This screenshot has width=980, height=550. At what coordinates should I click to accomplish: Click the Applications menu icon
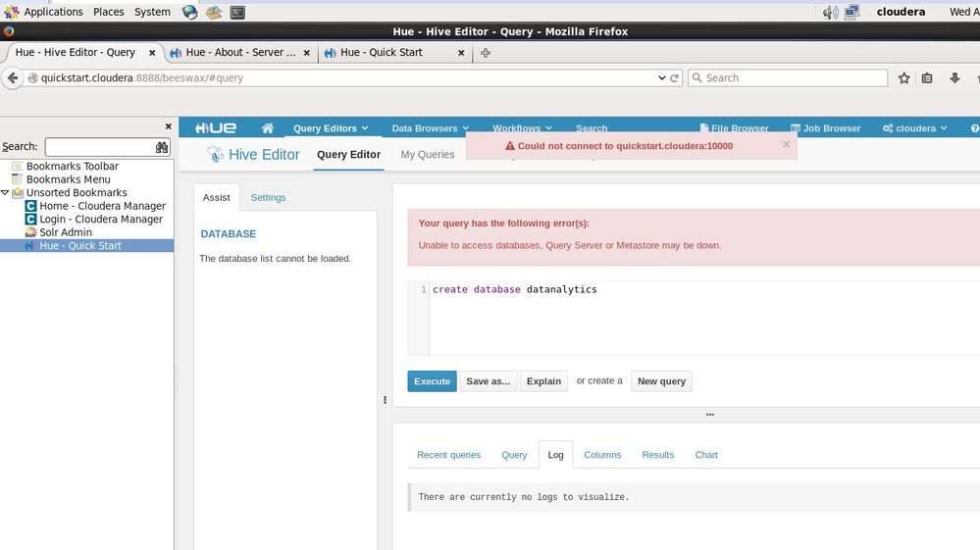[x=11, y=12]
